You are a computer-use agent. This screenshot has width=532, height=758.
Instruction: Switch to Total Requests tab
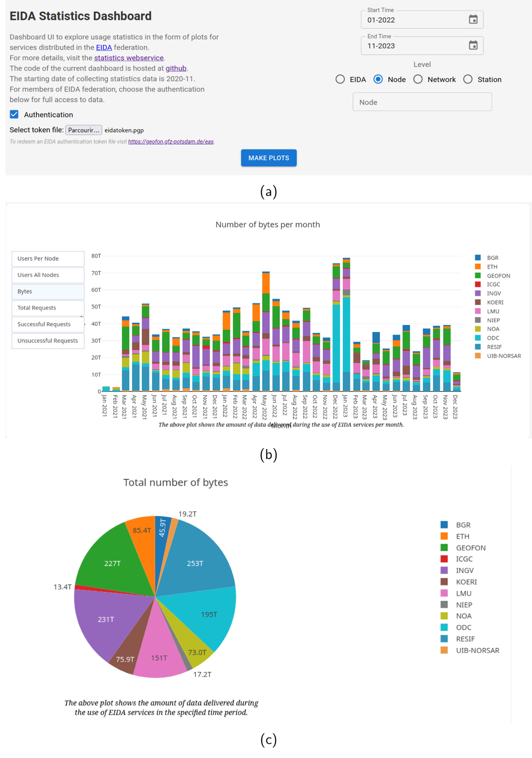48,308
